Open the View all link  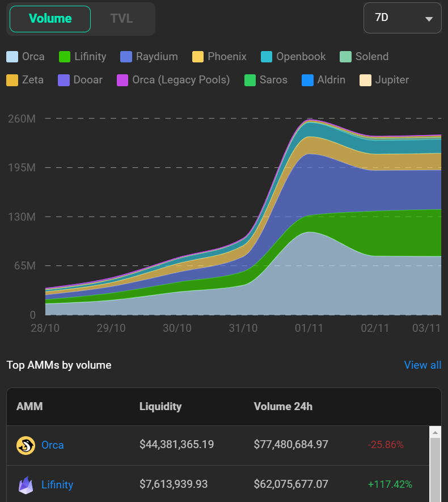coord(422,365)
